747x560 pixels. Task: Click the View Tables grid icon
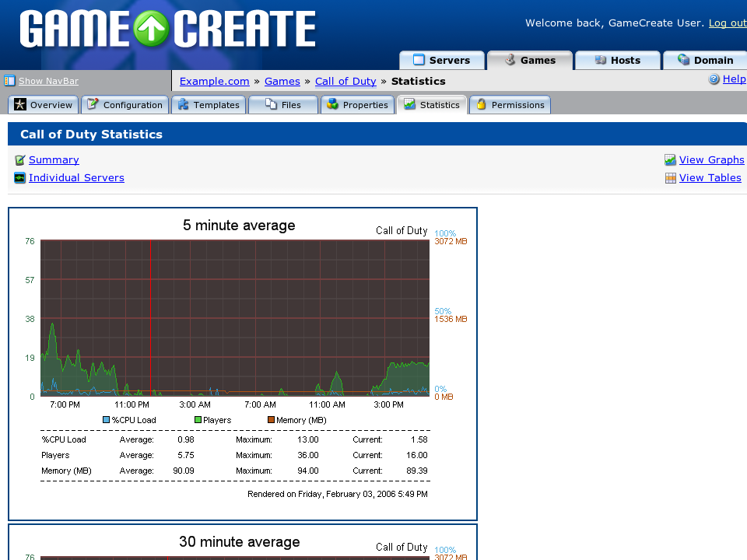coord(670,178)
